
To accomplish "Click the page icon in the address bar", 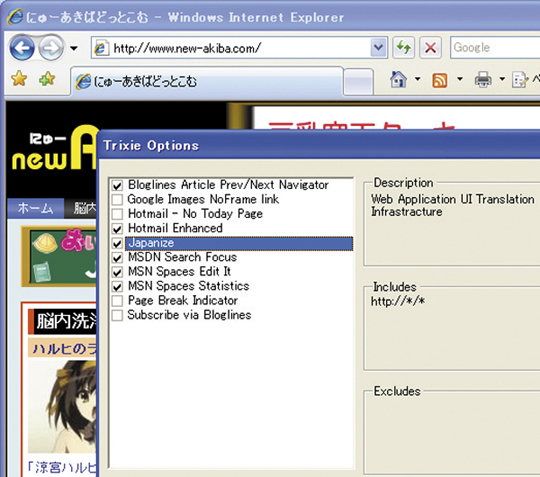I will click(102, 48).
